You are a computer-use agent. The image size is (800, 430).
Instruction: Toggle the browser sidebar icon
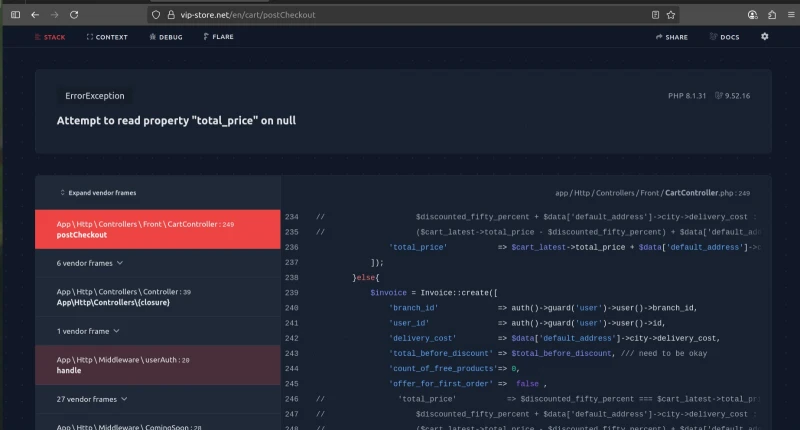coord(15,15)
